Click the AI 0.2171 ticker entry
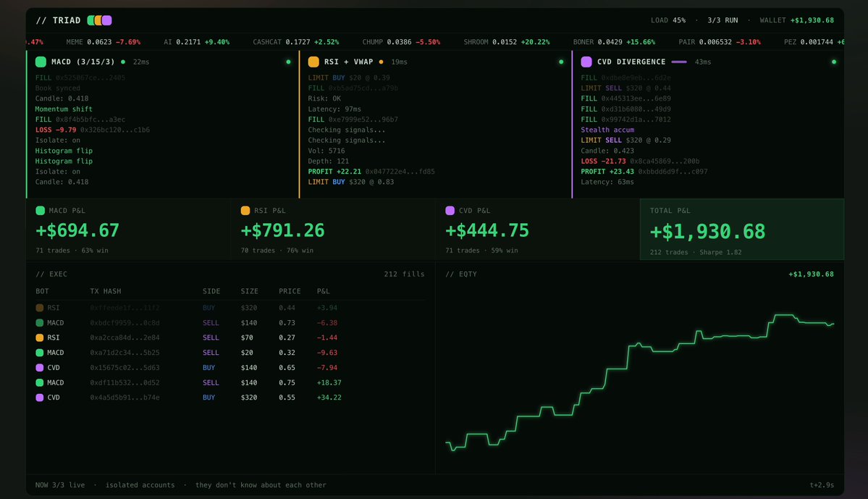This screenshot has width=868, height=499. 196,42
